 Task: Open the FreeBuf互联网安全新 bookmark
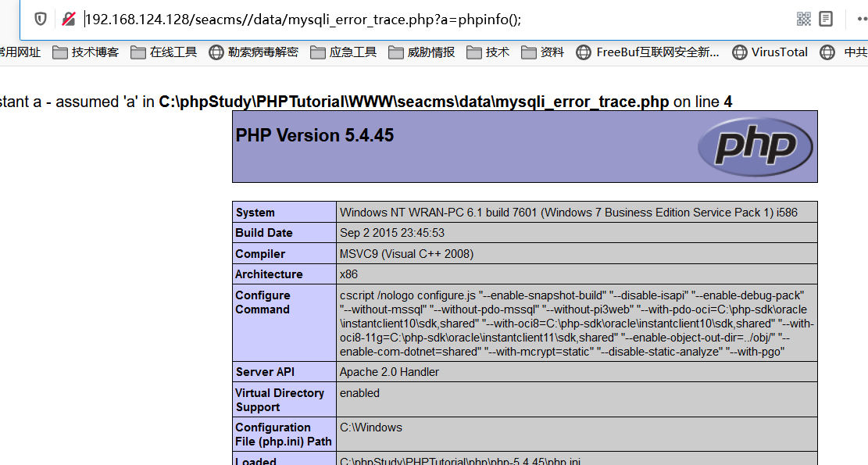647,52
